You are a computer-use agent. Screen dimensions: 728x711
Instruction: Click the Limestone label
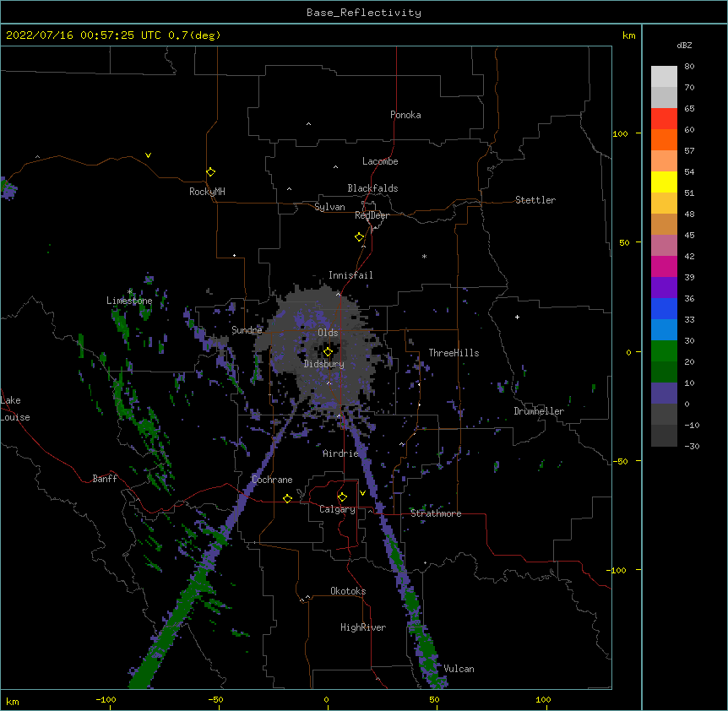coord(129,301)
